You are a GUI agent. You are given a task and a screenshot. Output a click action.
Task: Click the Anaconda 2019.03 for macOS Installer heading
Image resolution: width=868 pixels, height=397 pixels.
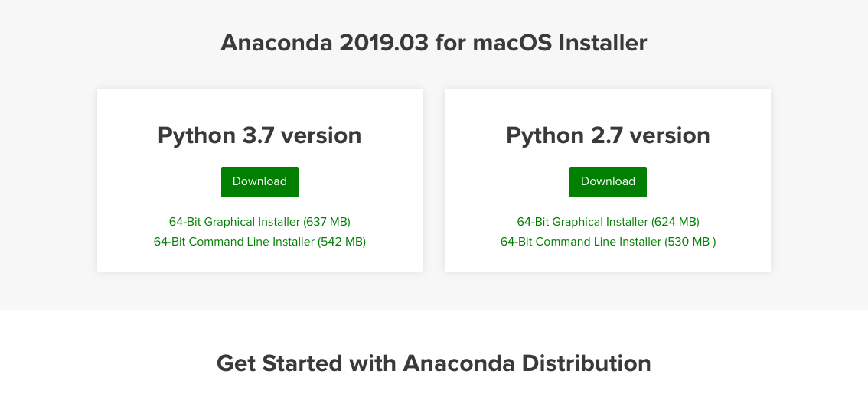433,43
